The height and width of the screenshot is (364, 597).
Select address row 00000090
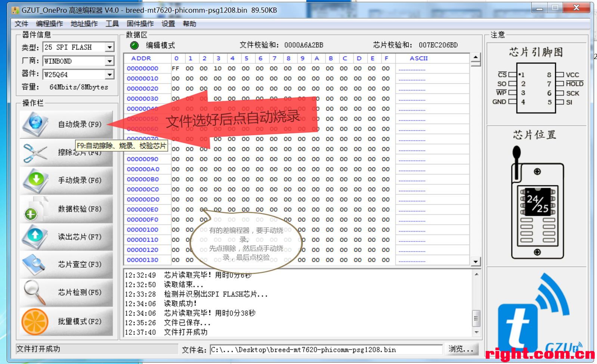point(142,159)
